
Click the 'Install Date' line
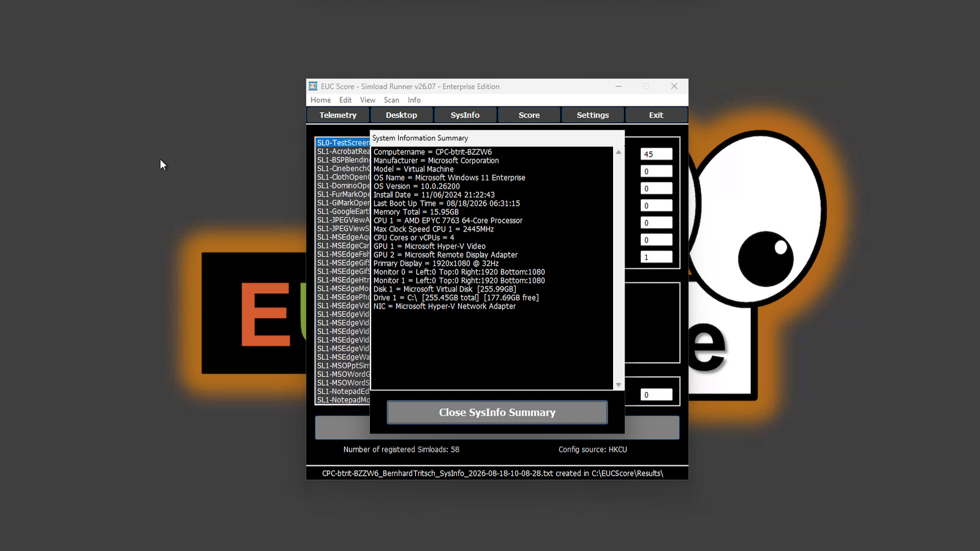point(434,195)
